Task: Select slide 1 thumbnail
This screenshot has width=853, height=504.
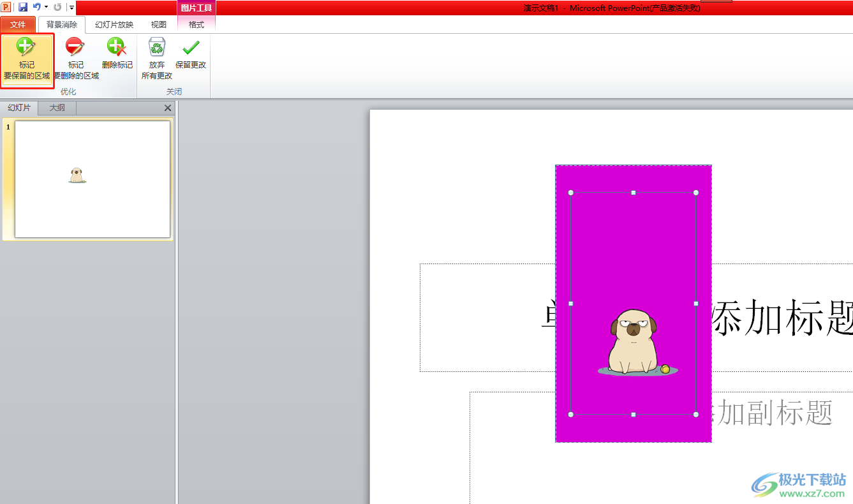Action: [93, 179]
